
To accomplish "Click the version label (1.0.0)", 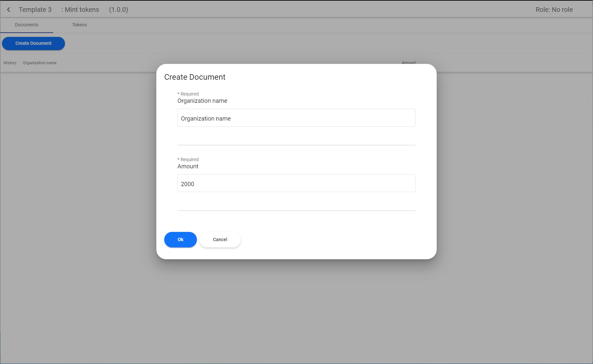I will (x=118, y=10).
